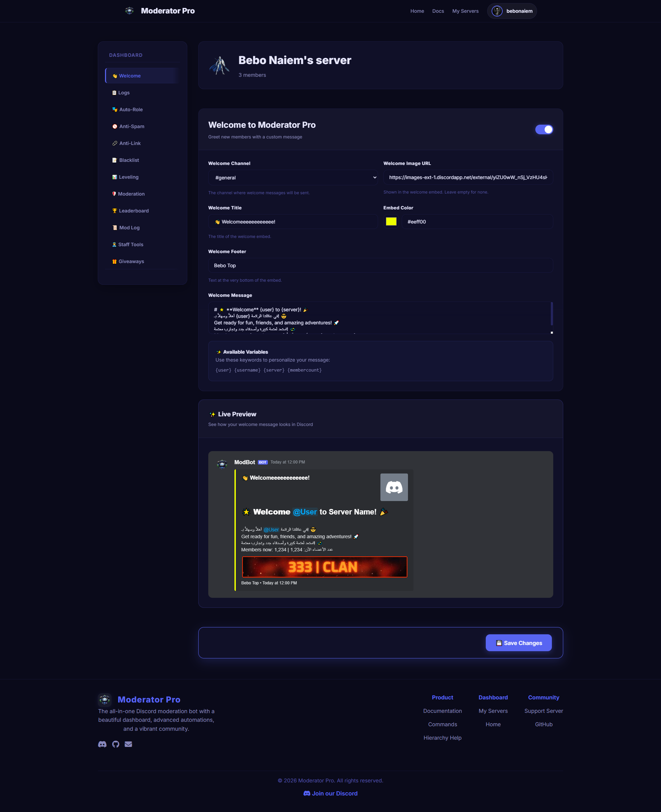Open the Leaderboard section
The width and height of the screenshot is (661, 812).
tap(143, 211)
